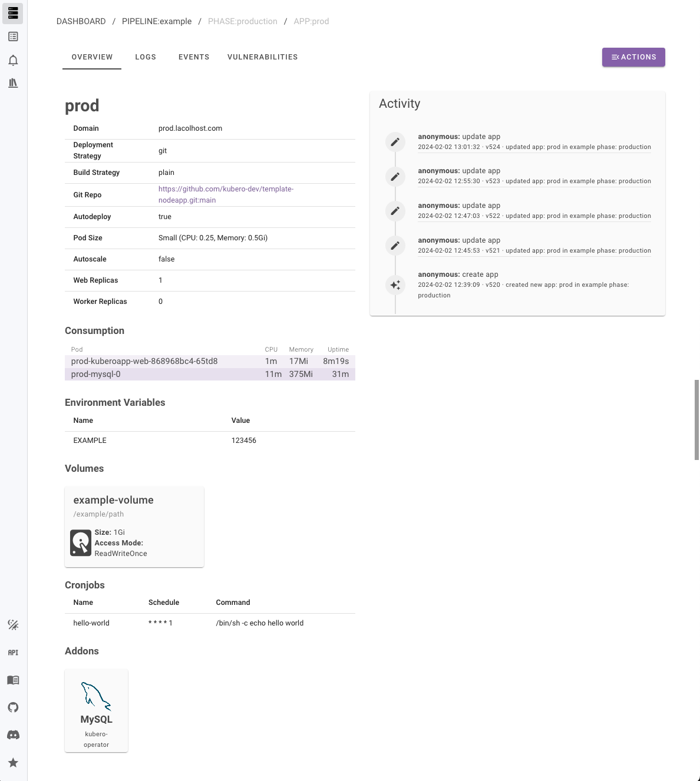Click the v524 update activity pencil icon
Image resolution: width=700 pixels, height=781 pixels.
(x=395, y=142)
